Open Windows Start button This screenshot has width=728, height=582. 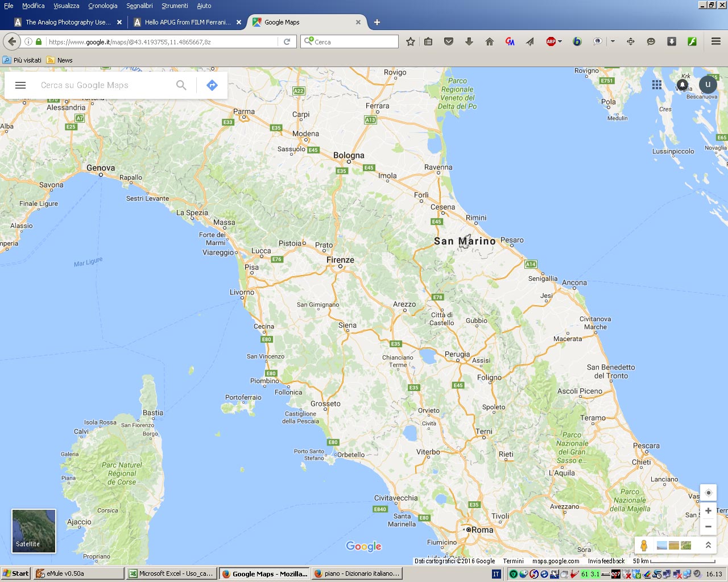(15, 573)
